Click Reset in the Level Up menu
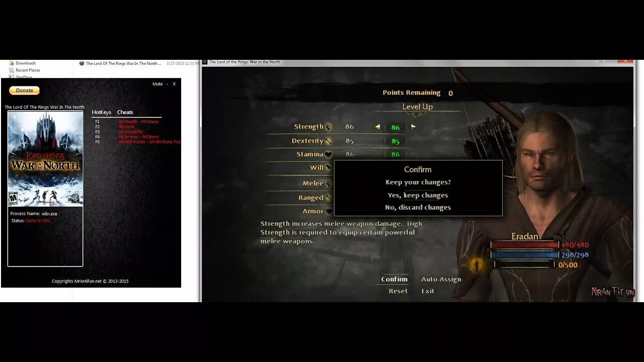 click(398, 291)
